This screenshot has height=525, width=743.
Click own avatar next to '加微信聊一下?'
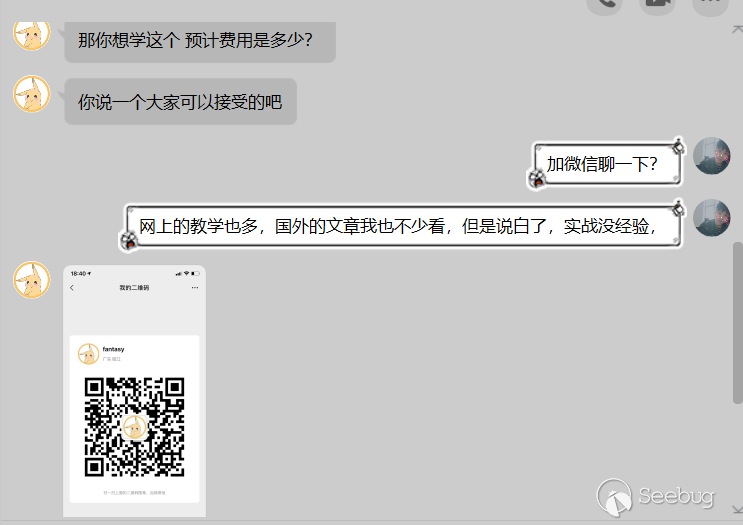(711, 156)
